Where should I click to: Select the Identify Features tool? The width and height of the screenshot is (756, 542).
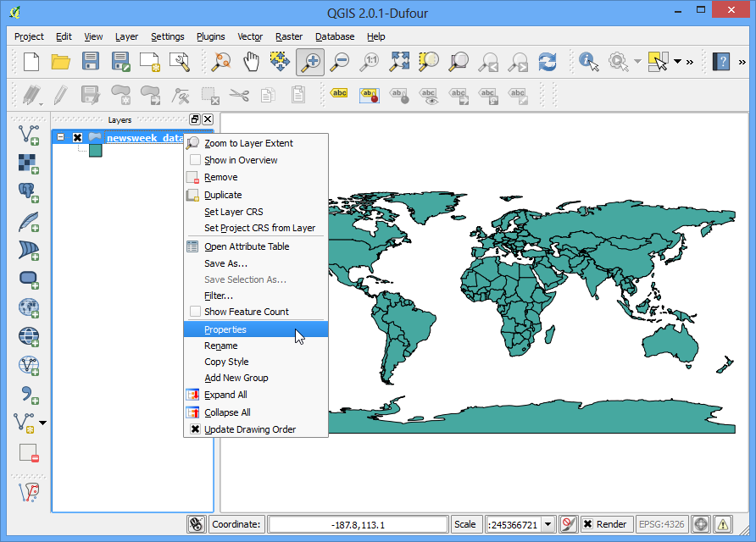pos(589,61)
